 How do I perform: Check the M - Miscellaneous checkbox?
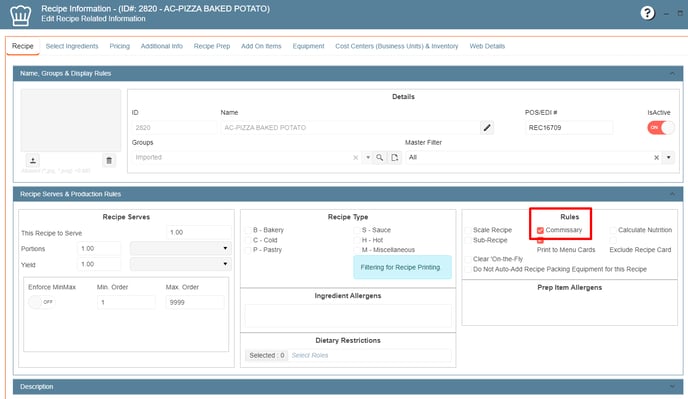[357, 250]
